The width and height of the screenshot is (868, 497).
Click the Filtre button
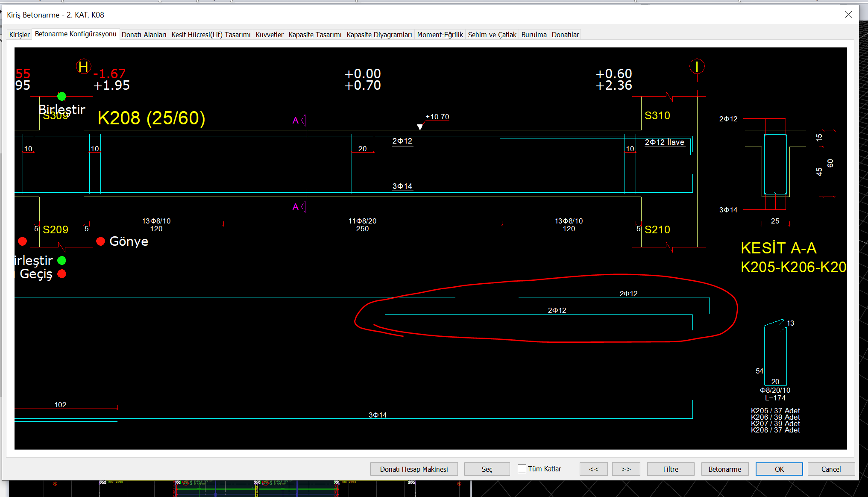[x=670, y=469]
